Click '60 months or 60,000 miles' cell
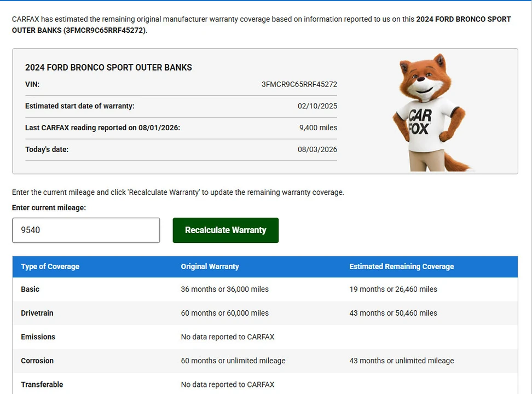 point(224,313)
